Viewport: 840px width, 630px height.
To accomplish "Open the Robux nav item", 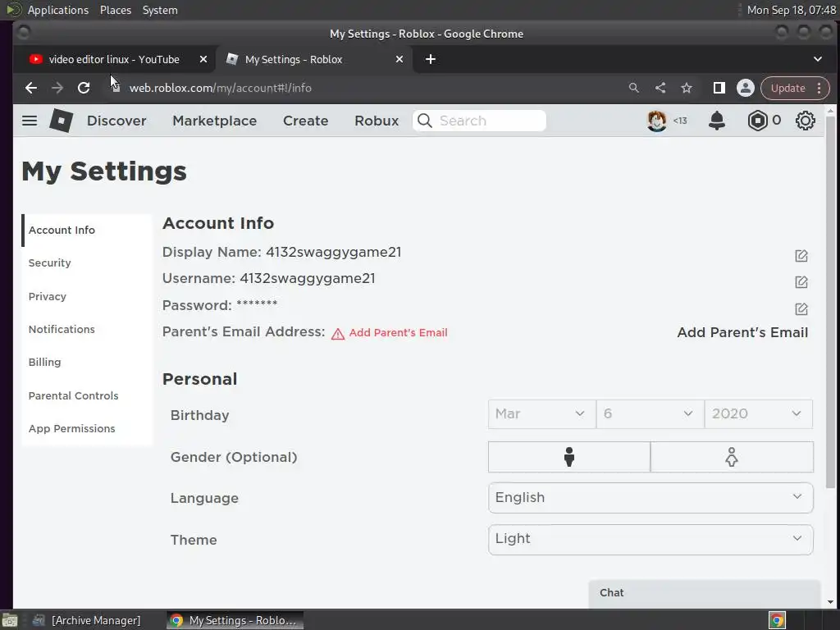I will pyautogui.click(x=377, y=121).
